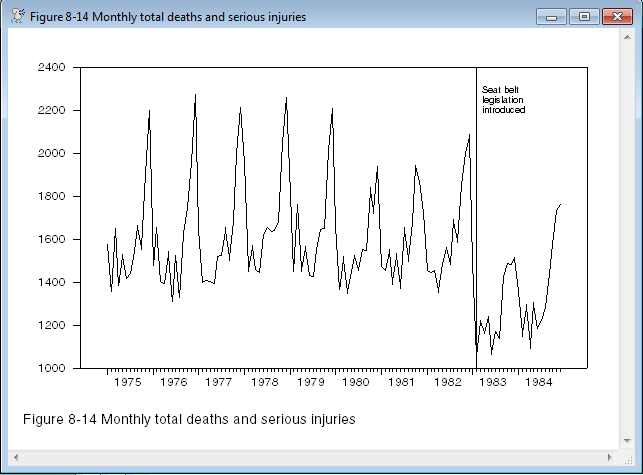Click the 1984 x-axis label
This screenshot has width=643, height=475.
click(x=537, y=383)
